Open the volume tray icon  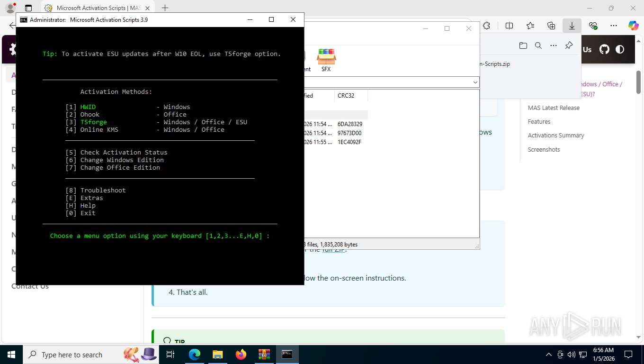coord(572,355)
